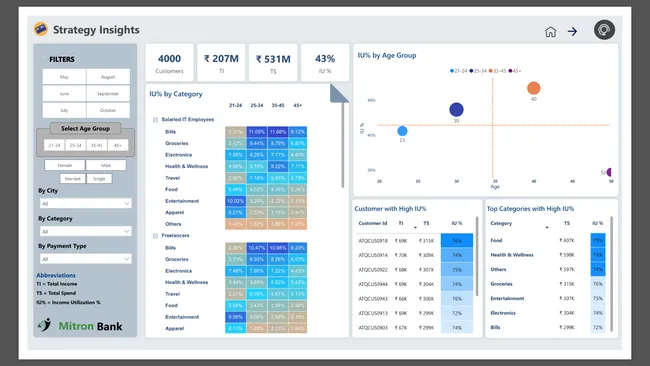Click the 21-24 column header in category matrix
Image resolution: width=650 pixels, height=366 pixels.
[235, 105]
